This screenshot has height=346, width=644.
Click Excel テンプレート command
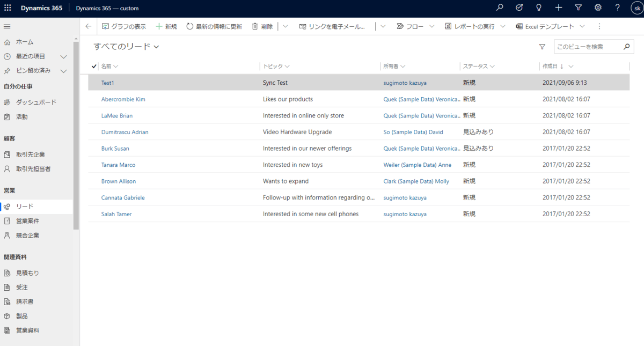[545, 26]
